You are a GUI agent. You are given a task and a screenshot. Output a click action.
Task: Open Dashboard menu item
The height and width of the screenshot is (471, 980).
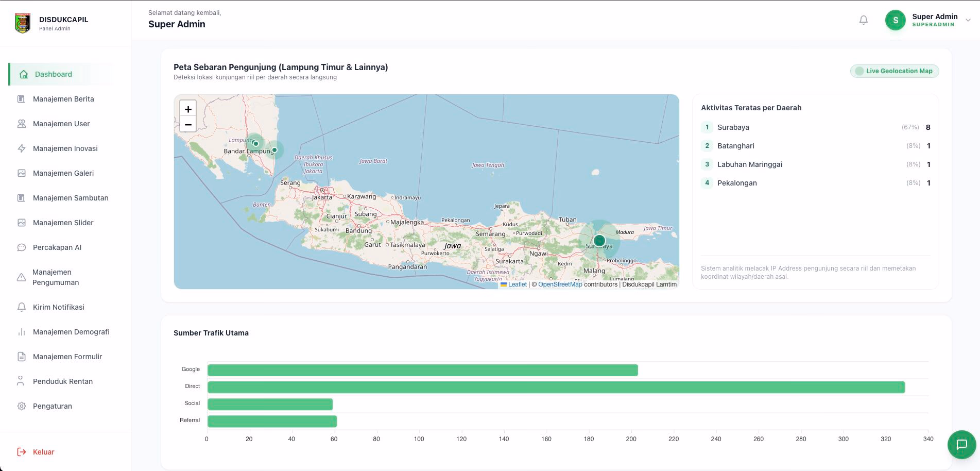61,74
